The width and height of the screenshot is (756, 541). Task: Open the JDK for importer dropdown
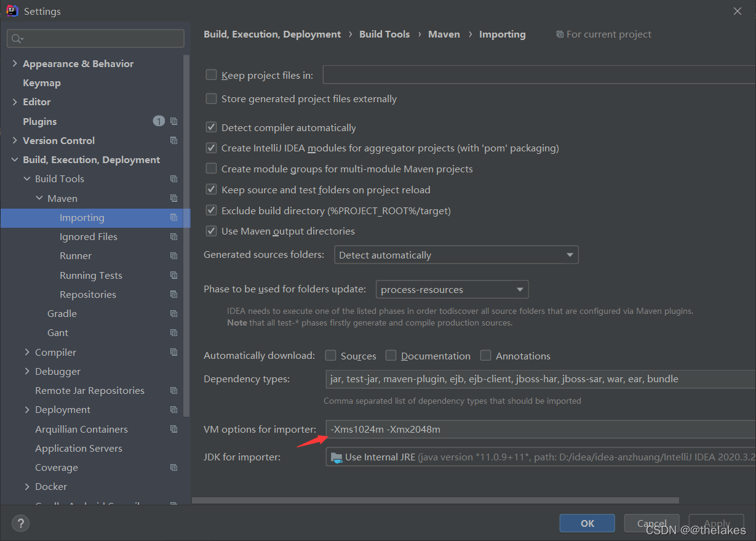pyautogui.click(x=541, y=457)
